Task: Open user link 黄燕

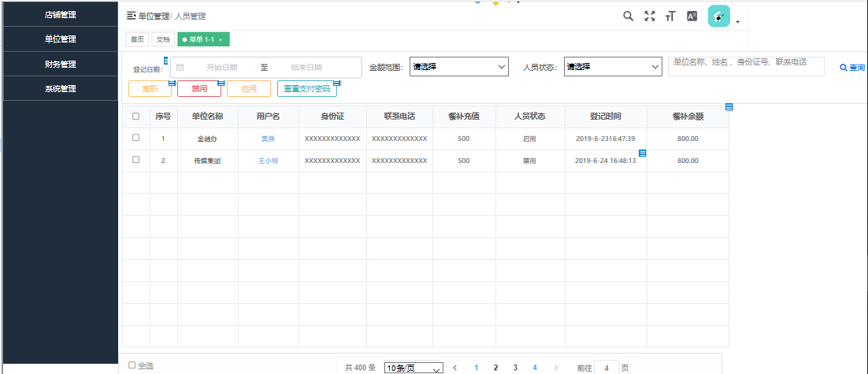Action: (268, 139)
